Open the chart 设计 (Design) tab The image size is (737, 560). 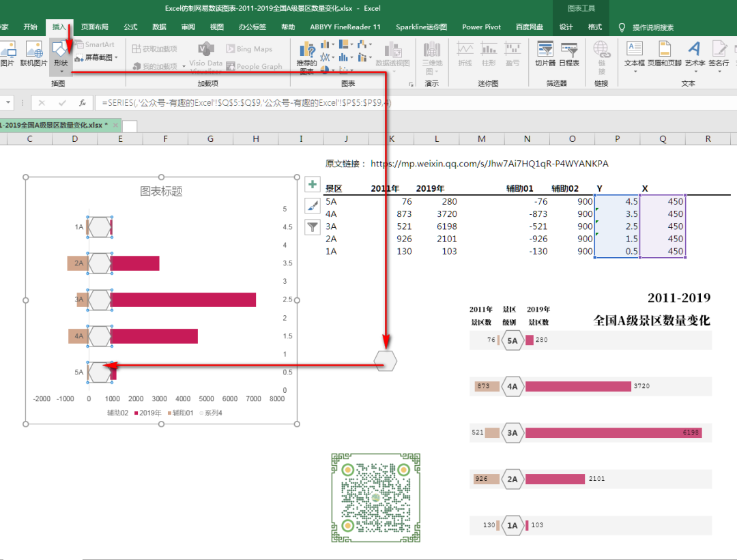(566, 27)
